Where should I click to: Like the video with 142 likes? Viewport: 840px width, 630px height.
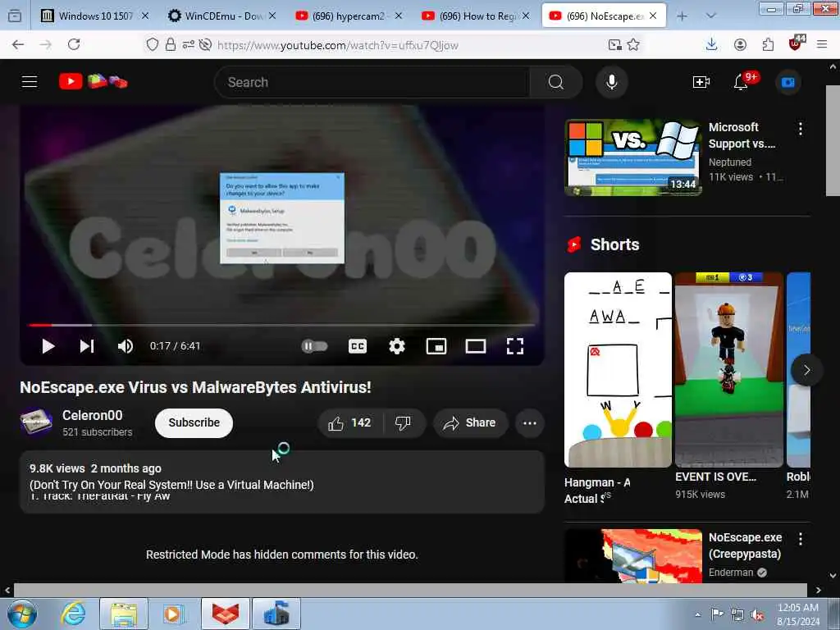click(x=350, y=422)
